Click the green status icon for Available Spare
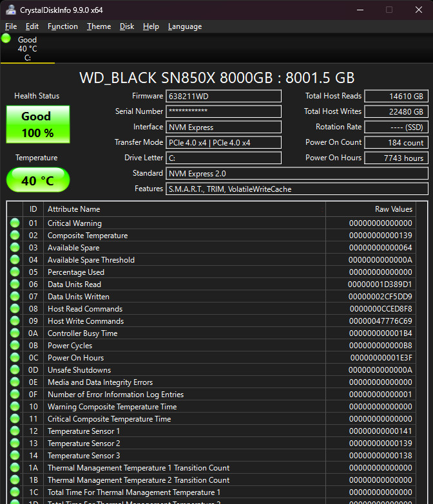Viewport: 433px width, 504px height. point(15,247)
